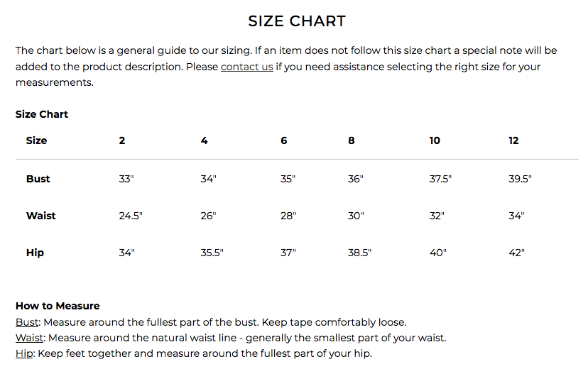Click the SIZE CHART heading
Screen dimensions: 588x369
297,21
